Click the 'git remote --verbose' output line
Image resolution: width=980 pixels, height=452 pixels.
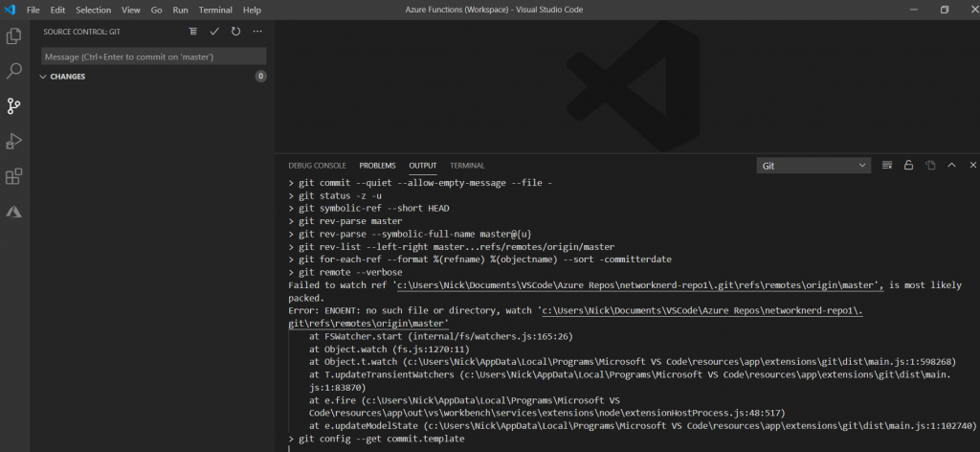(345, 272)
